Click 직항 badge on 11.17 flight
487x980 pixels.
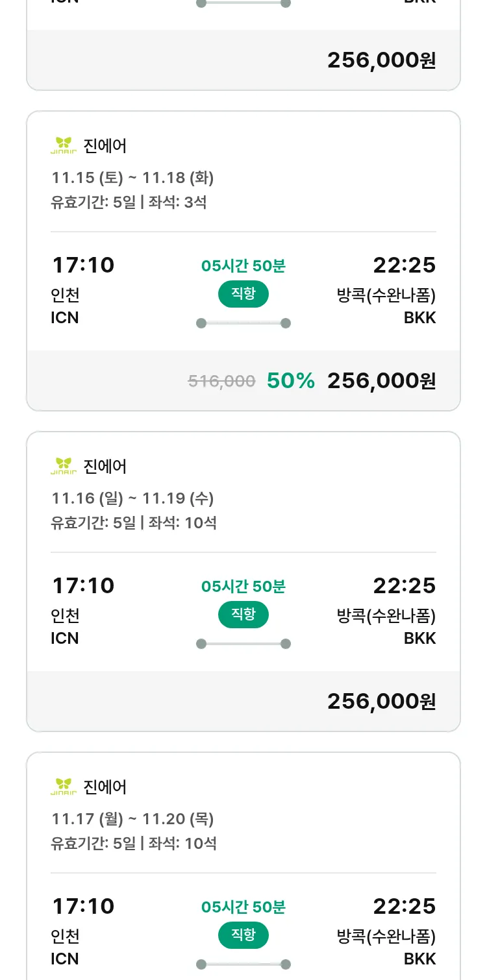pos(243,935)
